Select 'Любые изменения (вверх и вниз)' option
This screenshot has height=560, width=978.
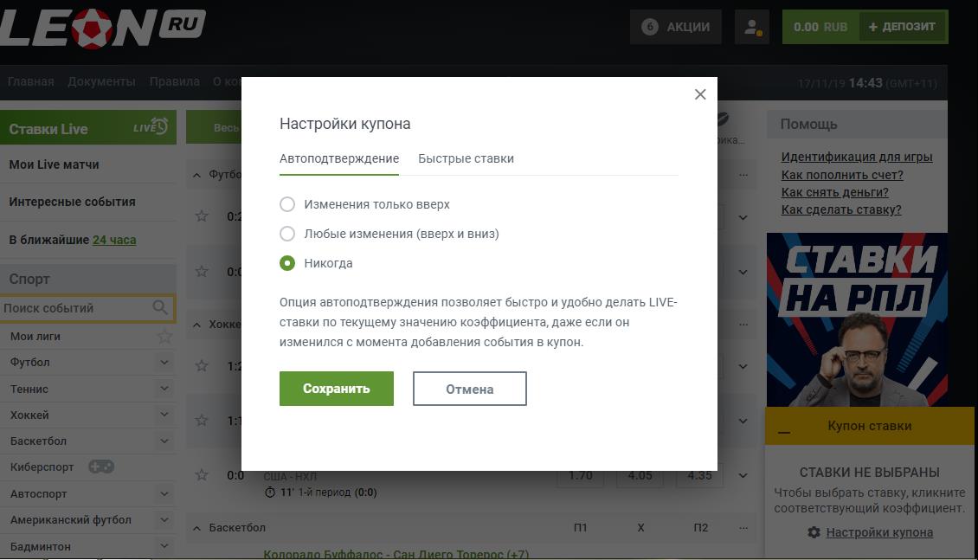coord(287,234)
